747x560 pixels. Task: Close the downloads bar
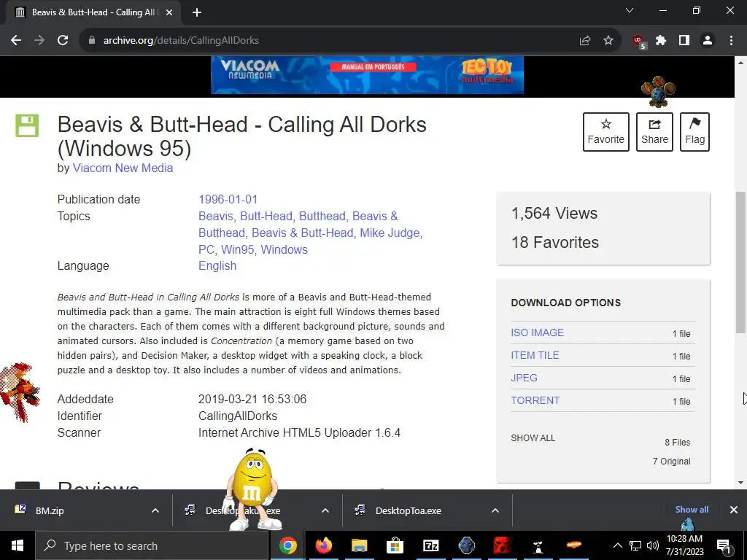(734, 510)
